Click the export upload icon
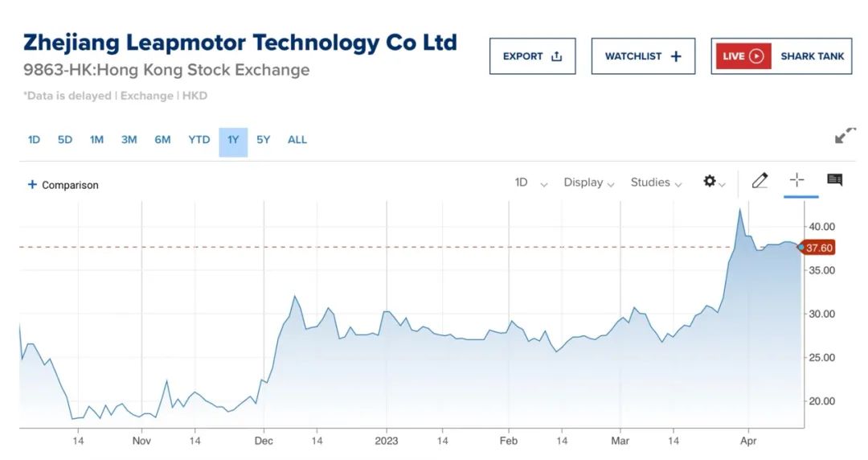This screenshot has width=868, height=460. point(556,56)
